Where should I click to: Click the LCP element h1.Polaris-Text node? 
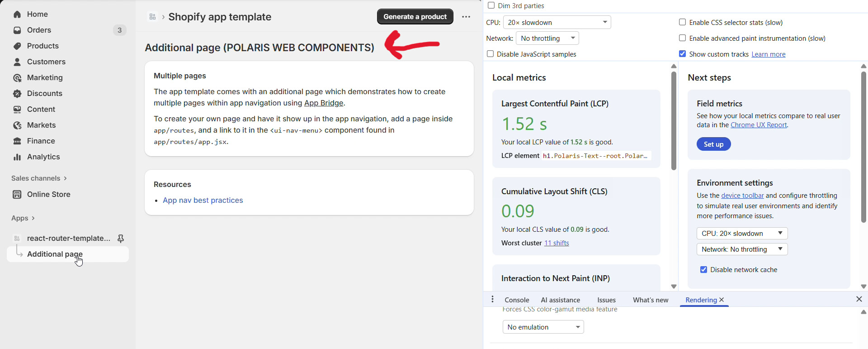coord(596,156)
